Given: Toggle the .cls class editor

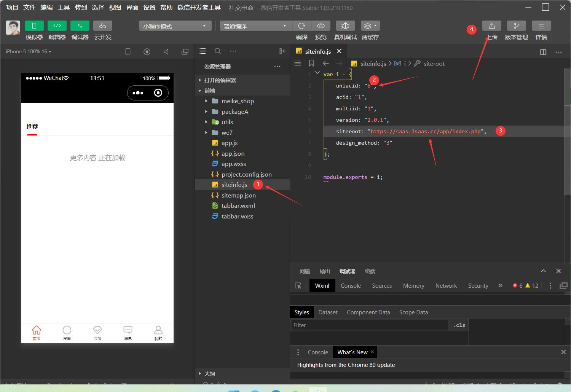Looking at the screenshot, I should click(x=459, y=325).
